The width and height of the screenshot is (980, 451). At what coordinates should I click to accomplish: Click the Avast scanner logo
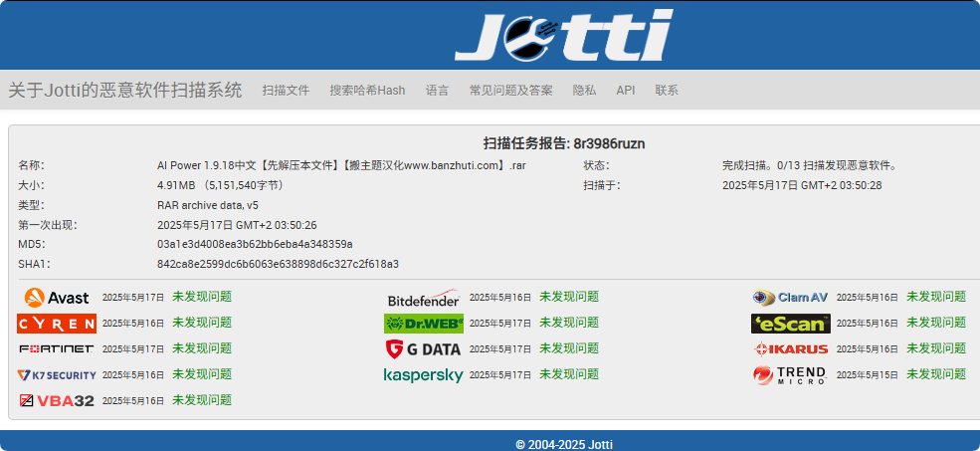point(57,297)
